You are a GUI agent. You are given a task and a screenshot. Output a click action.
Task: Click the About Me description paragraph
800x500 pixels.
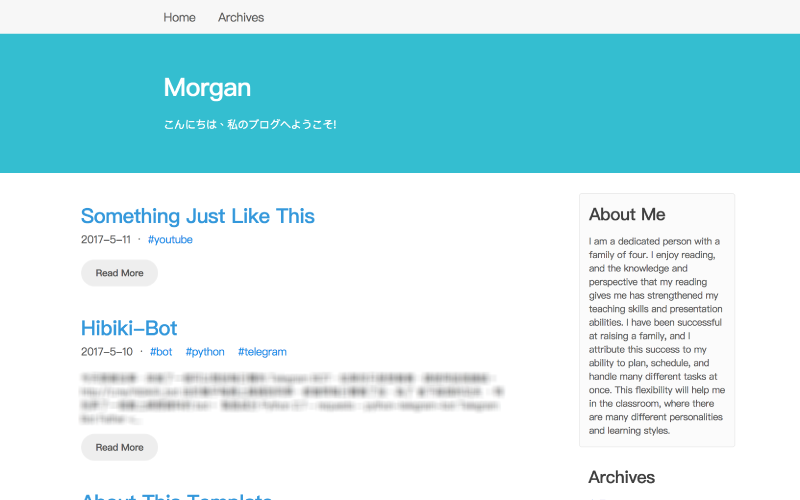656,336
